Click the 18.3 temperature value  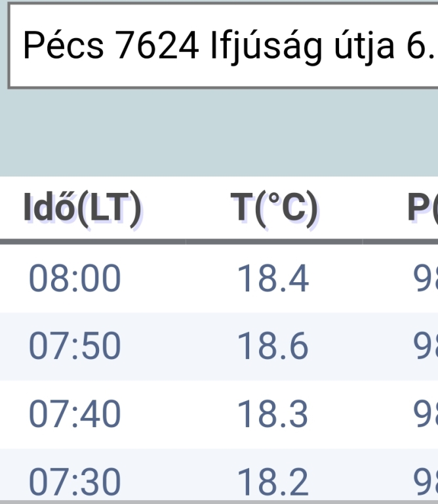click(273, 414)
